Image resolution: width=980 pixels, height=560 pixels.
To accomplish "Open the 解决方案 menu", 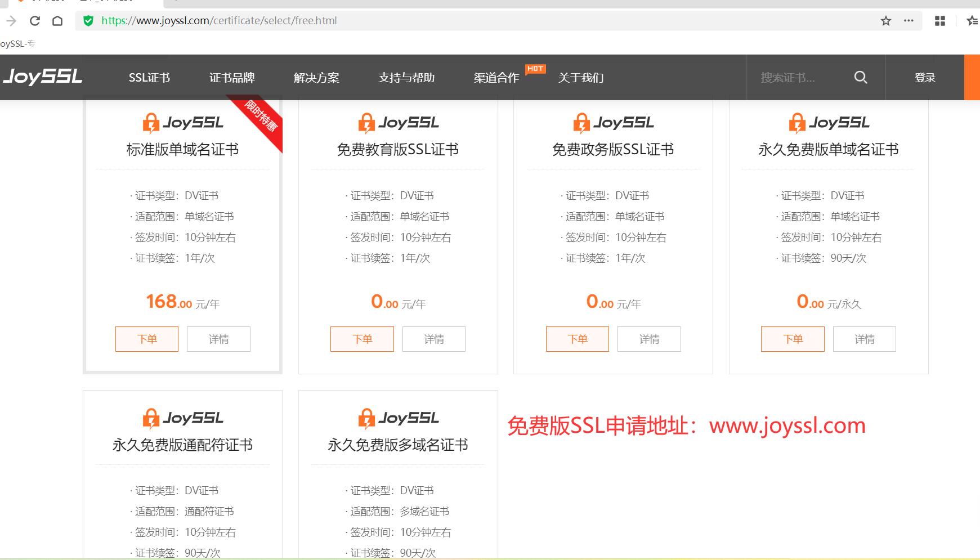I will [x=316, y=78].
